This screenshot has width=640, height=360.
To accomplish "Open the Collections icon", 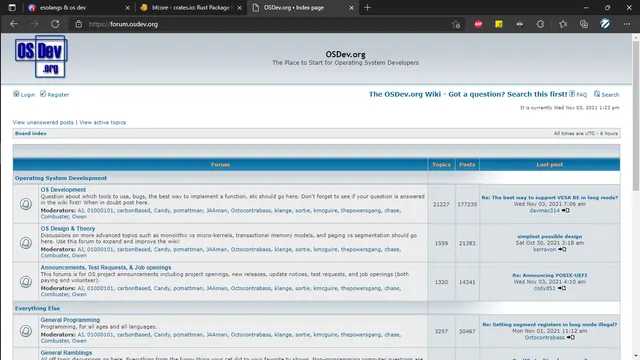I will click(x=584, y=24).
